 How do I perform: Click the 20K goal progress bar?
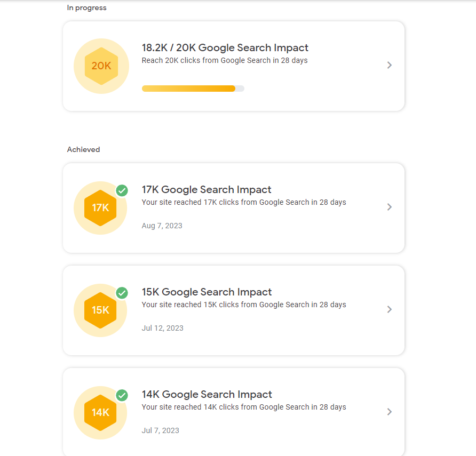(193, 89)
